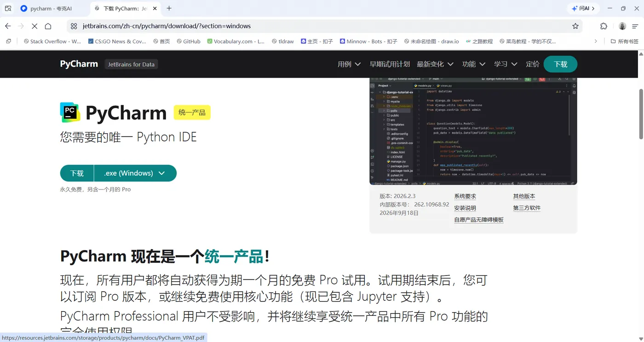The image size is (644, 342).
Task: Expand the 最新变化 menu
Action: pyautogui.click(x=435, y=64)
